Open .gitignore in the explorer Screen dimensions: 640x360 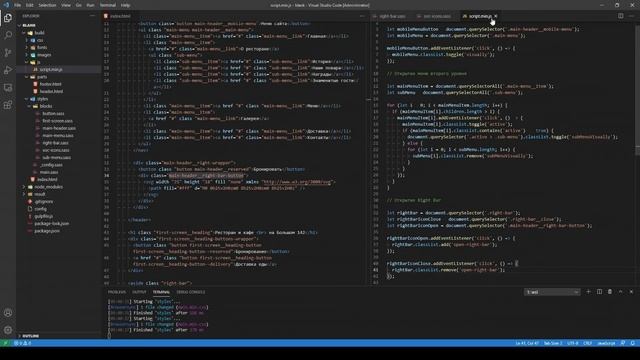tap(43, 202)
